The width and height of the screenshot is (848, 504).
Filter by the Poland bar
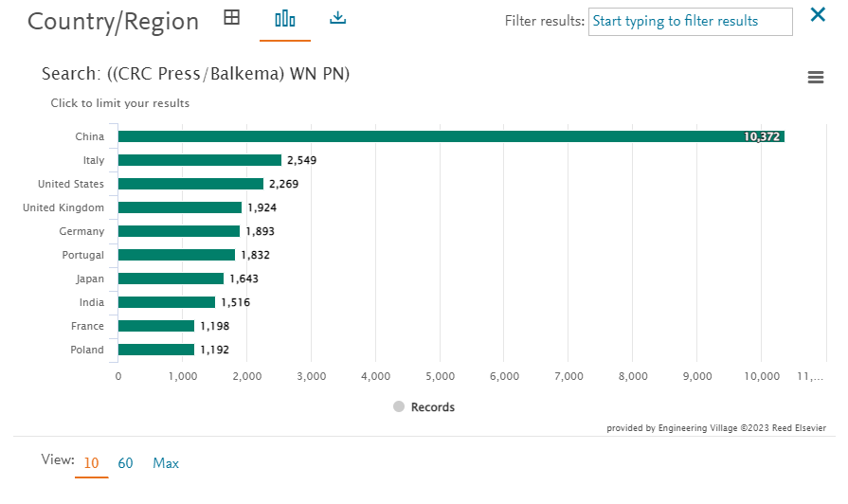156,350
